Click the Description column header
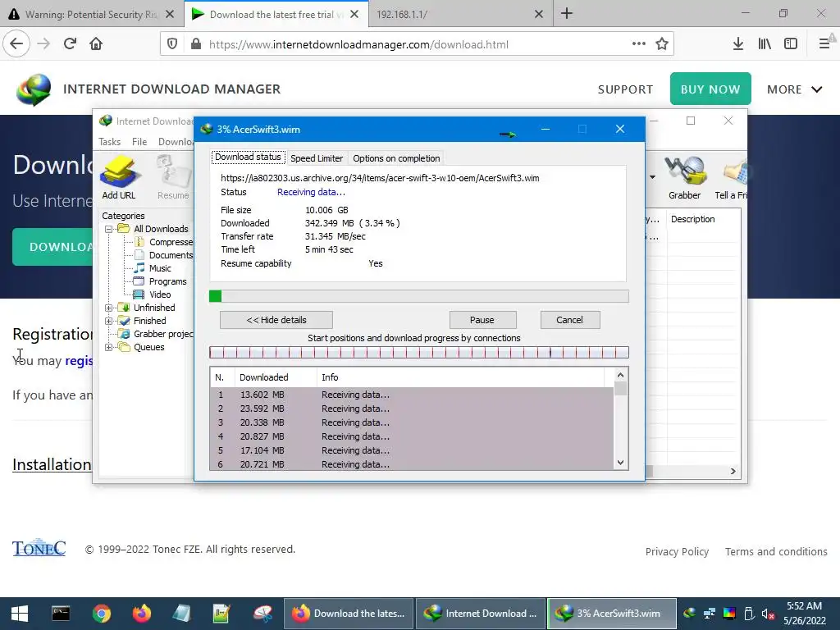840x630 pixels. (x=703, y=219)
